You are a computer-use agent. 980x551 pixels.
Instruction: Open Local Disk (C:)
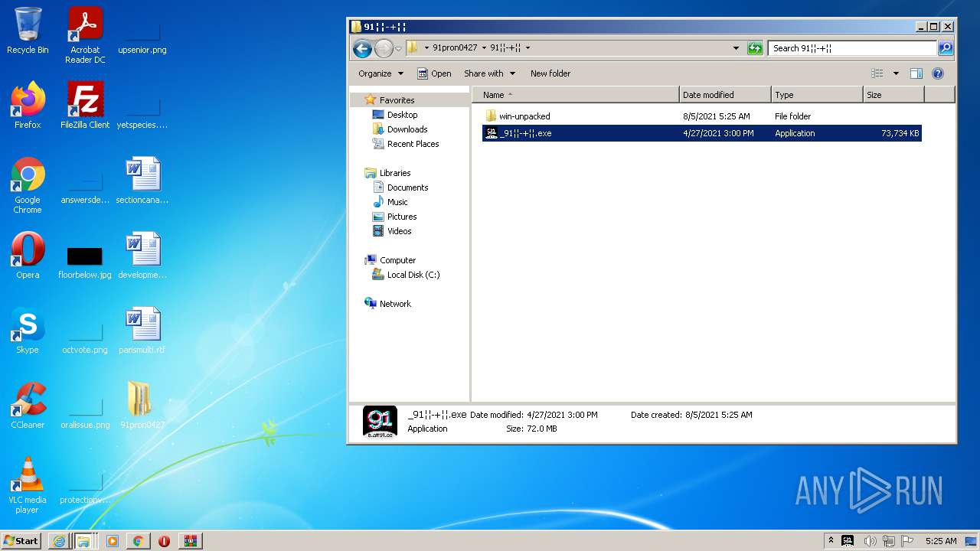(406, 275)
